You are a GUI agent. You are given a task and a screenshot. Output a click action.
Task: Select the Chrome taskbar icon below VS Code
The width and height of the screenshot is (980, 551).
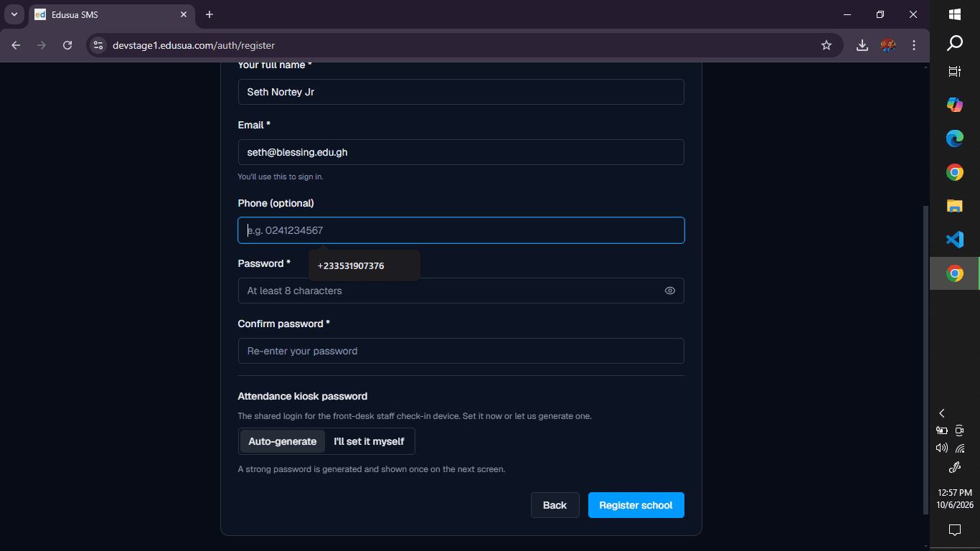[x=955, y=273]
